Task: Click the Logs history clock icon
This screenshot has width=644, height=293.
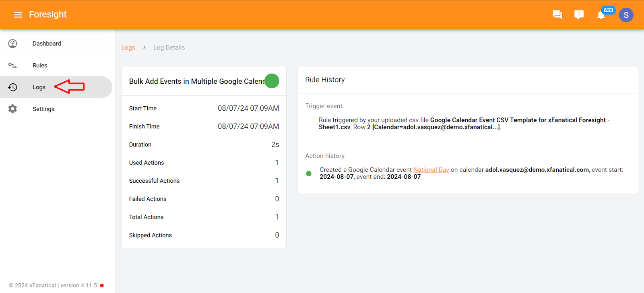Action: [13, 87]
